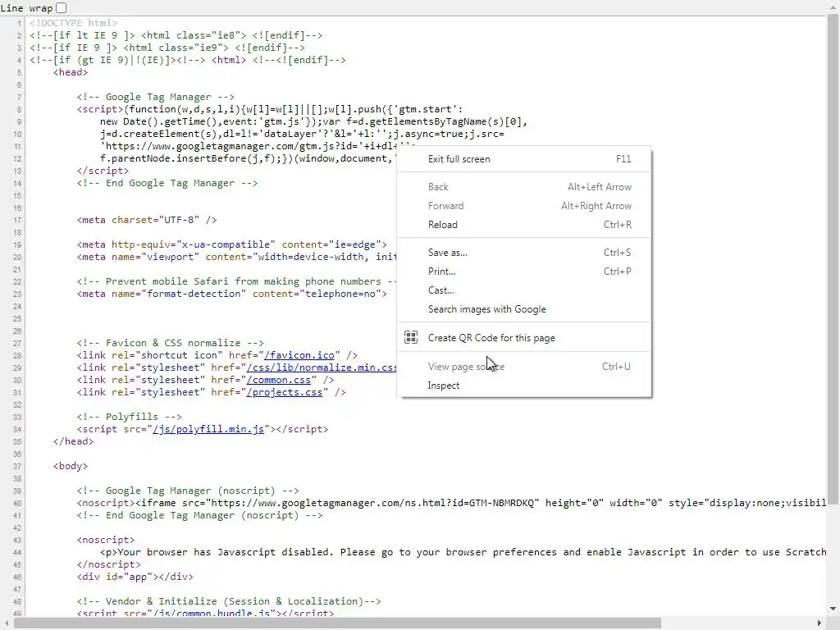Click the format-detection meta tag line

point(231,294)
